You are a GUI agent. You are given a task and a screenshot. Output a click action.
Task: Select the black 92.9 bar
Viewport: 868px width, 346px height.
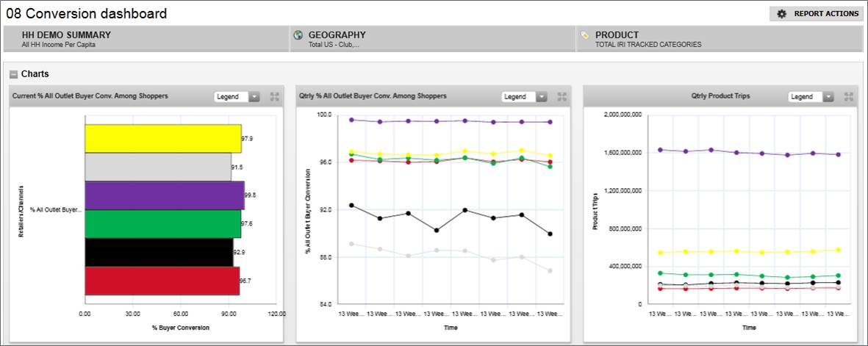159,252
